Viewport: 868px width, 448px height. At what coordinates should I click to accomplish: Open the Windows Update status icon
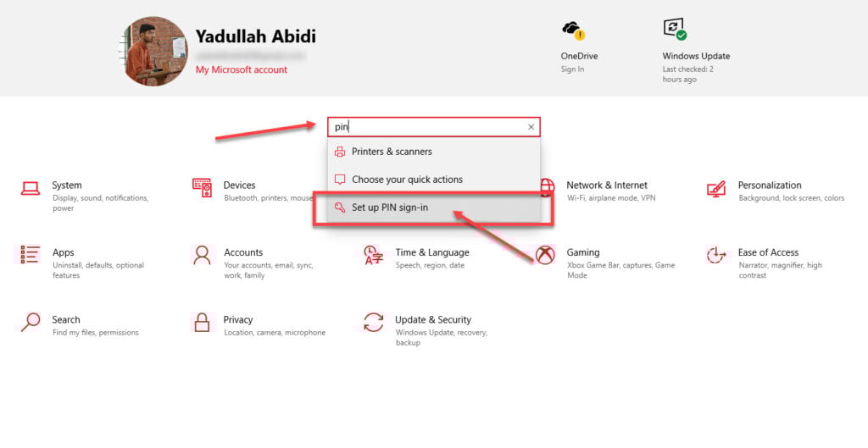click(x=676, y=29)
